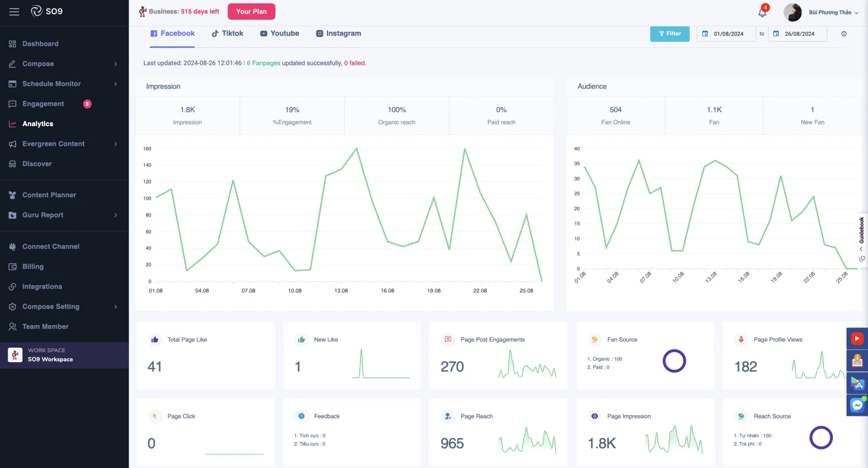Switch to the Youtube tab
868x468 pixels.
pyautogui.click(x=279, y=34)
